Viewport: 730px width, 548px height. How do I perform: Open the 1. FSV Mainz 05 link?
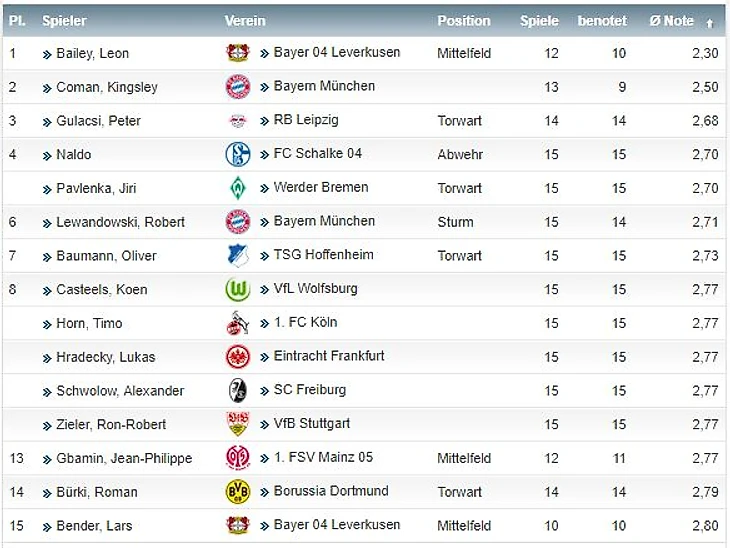(x=323, y=457)
